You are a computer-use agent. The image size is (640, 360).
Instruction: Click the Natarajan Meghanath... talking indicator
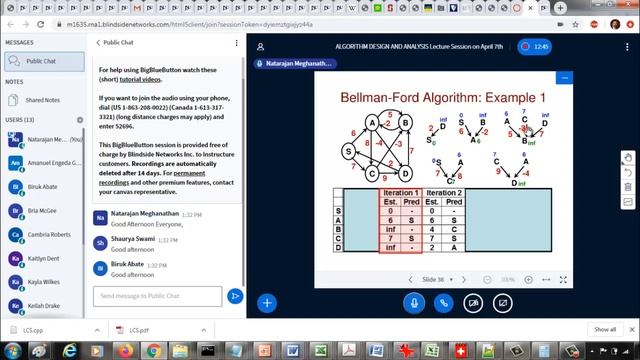point(295,64)
